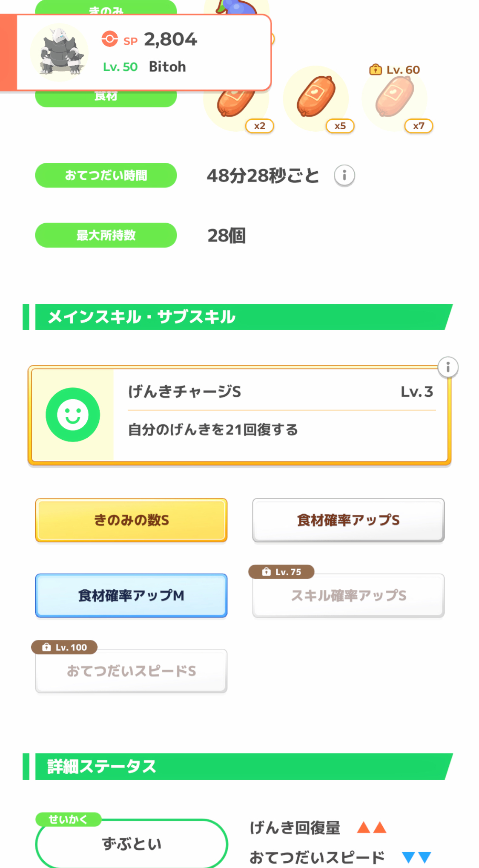
Task: Tap the green smiley げんきチャージS icon
Action: [73, 415]
